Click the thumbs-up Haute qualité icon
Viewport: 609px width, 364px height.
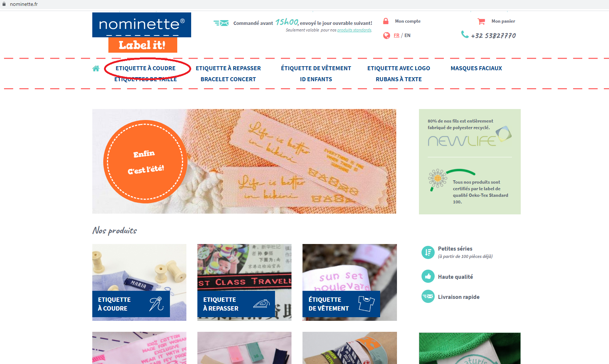(428, 277)
